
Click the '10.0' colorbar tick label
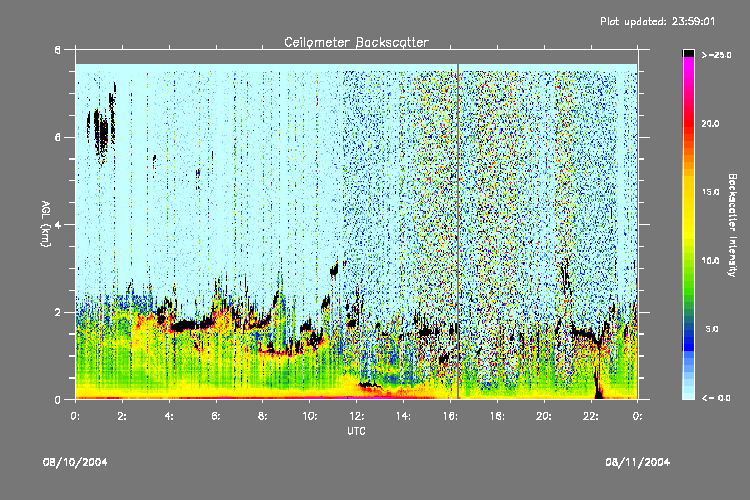point(710,261)
